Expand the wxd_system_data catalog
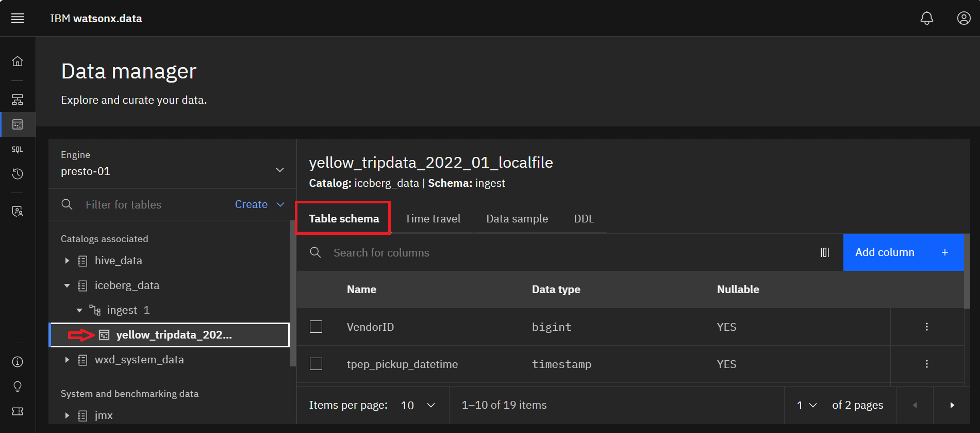The image size is (980, 433). point(67,360)
